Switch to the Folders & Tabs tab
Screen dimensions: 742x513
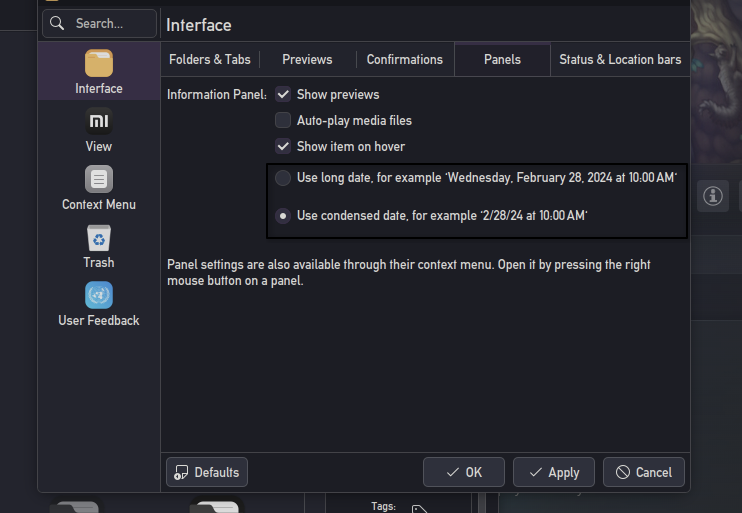pos(210,60)
